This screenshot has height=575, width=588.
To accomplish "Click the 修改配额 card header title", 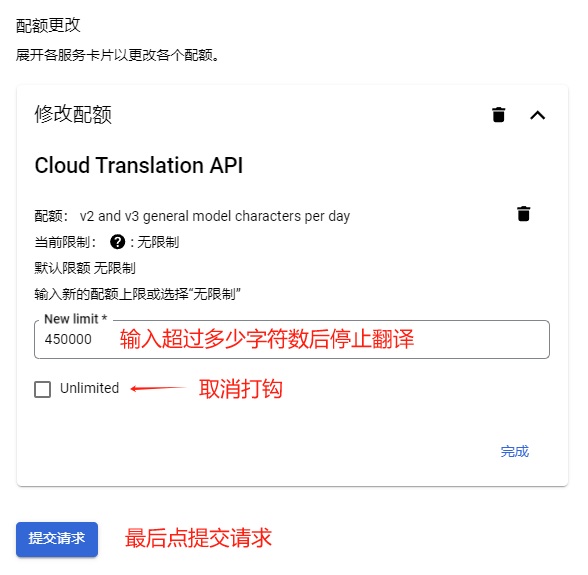I will pos(73,114).
